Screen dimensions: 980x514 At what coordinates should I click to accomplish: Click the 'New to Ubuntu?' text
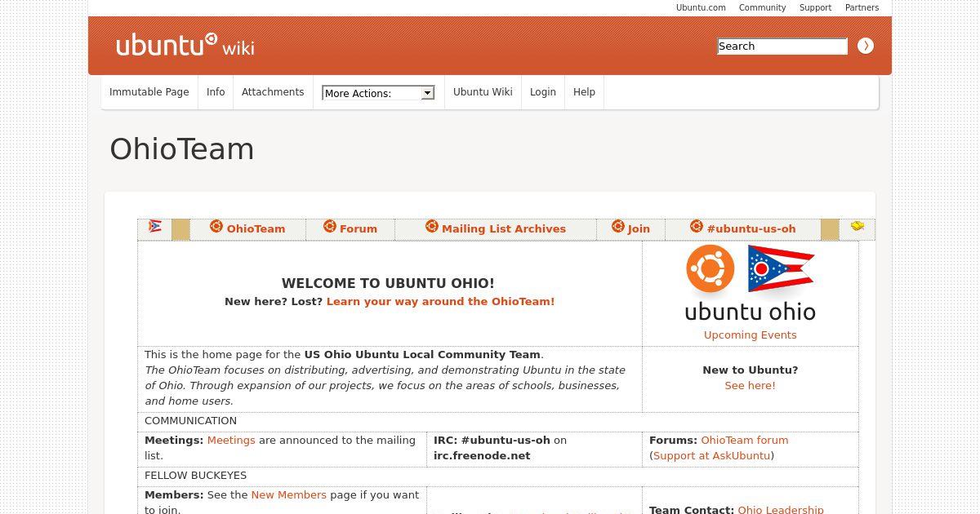751,370
